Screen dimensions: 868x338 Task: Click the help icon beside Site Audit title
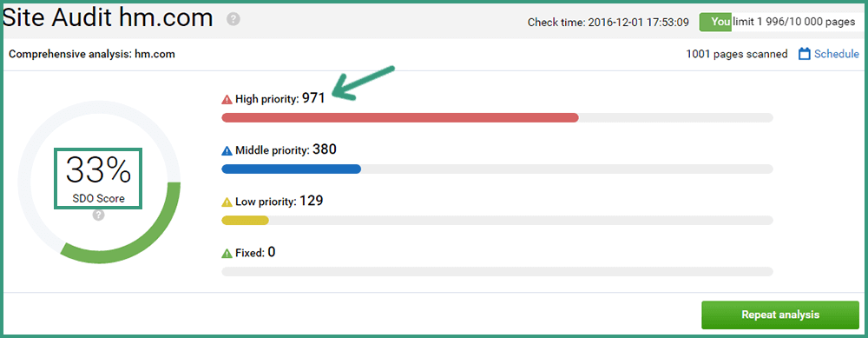point(233,20)
